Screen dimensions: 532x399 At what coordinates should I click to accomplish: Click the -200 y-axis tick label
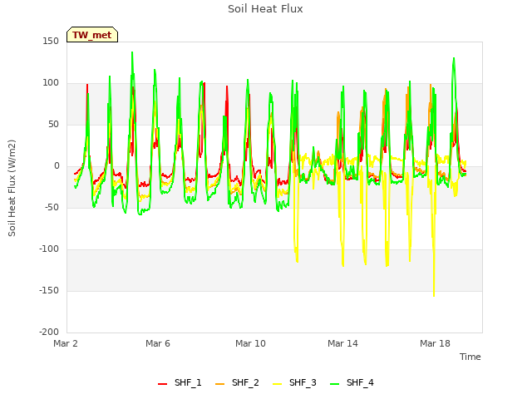pos(49,332)
